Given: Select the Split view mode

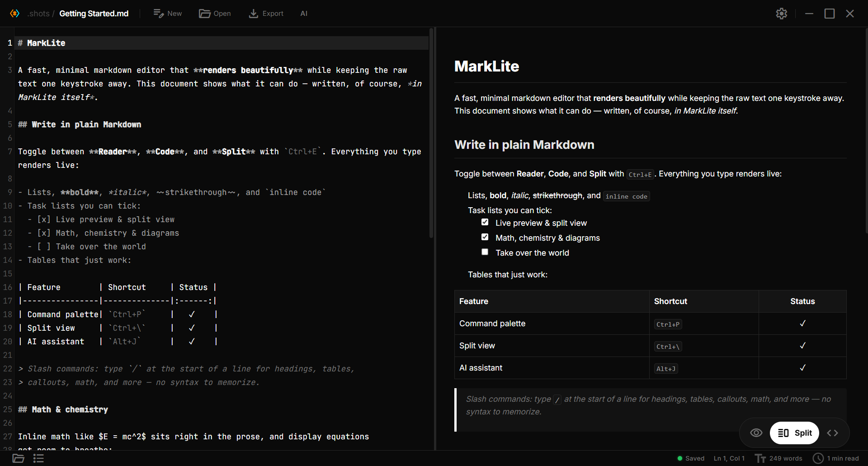Looking at the screenshot, I should point(794,433).
